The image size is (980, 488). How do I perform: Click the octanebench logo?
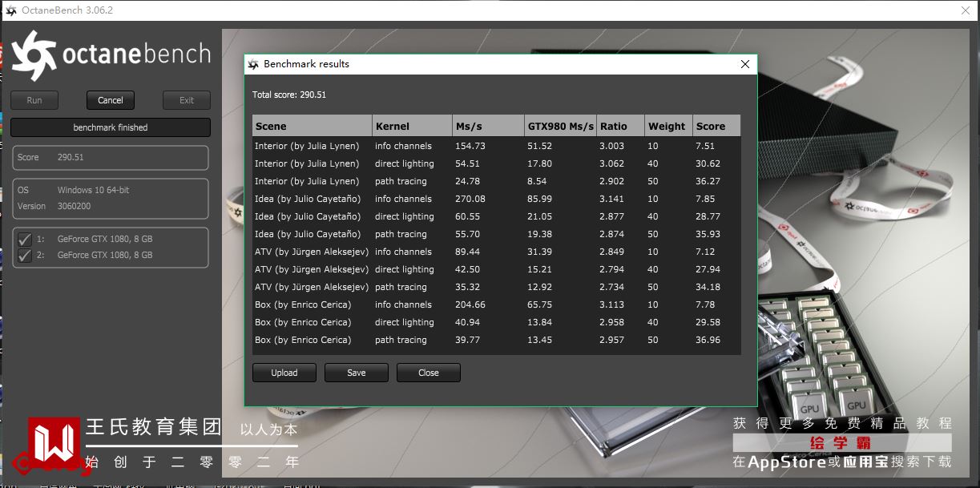111,54
